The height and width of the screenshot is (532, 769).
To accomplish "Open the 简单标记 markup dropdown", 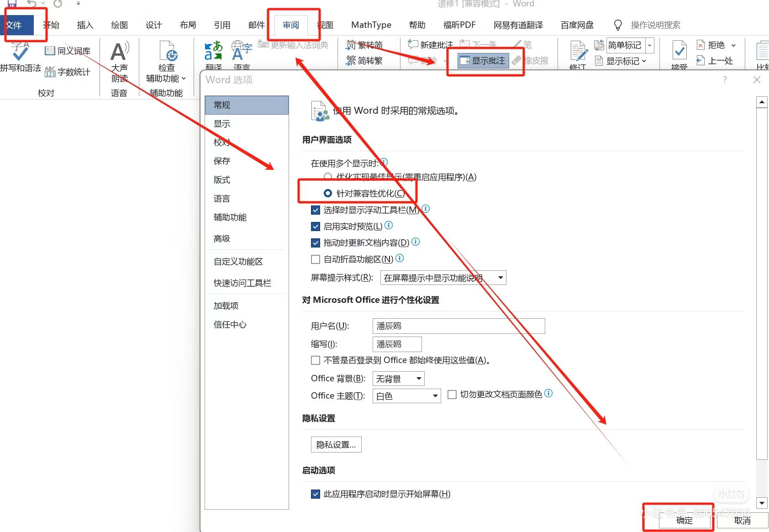I will [649, 45].
